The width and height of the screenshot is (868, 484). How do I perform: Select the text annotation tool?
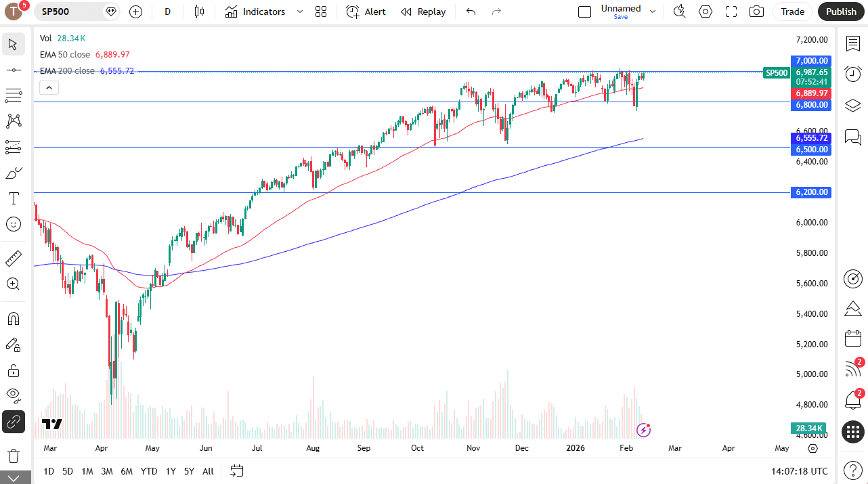point(13,198)
